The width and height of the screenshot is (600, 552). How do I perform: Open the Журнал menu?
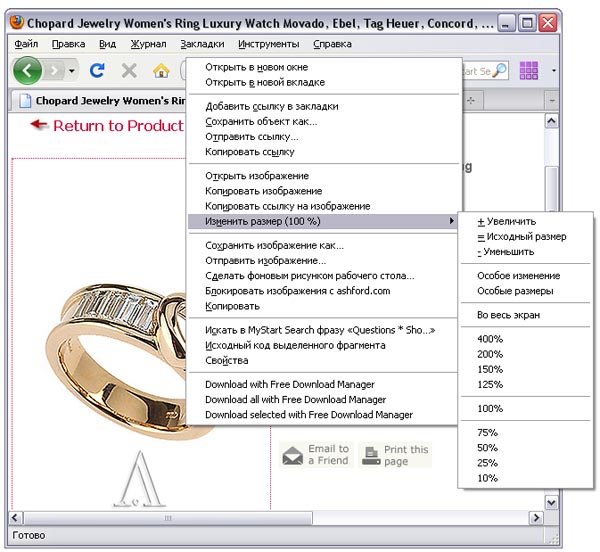point(148,44)
